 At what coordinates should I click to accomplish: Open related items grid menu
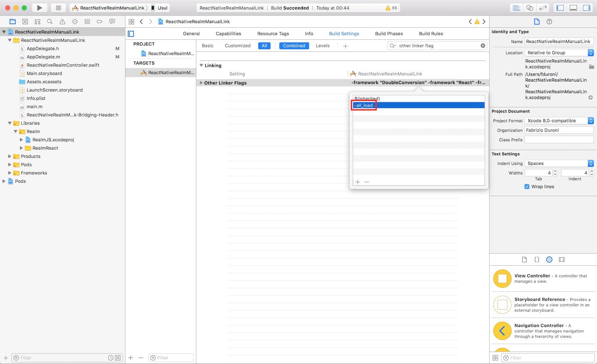[x=131, y=21]
